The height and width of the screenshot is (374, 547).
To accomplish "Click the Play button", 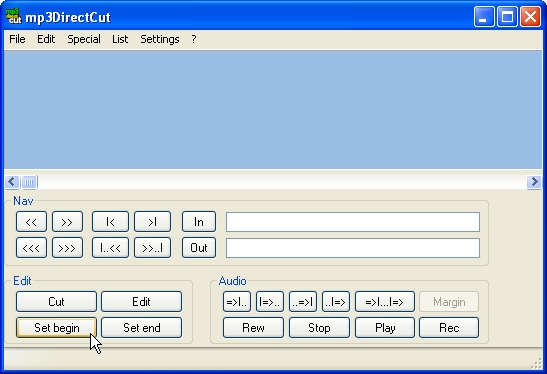I will click(x=385, y=328).
